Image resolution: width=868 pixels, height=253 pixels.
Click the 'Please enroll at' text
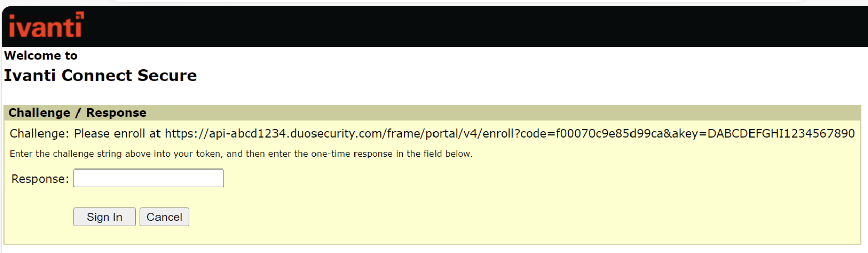pos(117,134)
